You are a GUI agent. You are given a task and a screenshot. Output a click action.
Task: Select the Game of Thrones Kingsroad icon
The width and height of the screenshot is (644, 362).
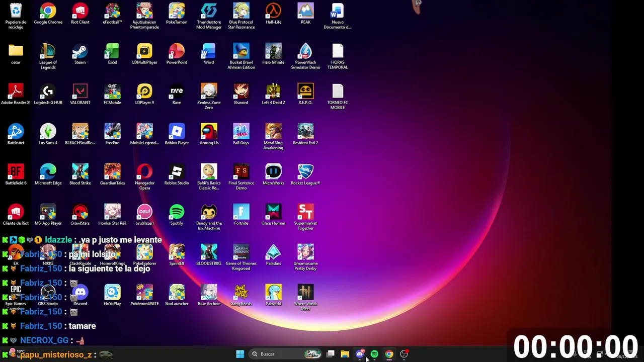pos(241,257)
